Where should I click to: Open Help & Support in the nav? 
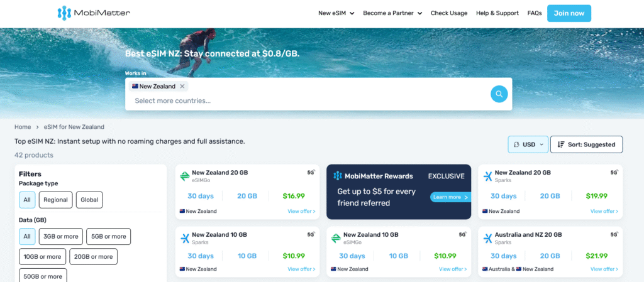click(x=497, y=13)
